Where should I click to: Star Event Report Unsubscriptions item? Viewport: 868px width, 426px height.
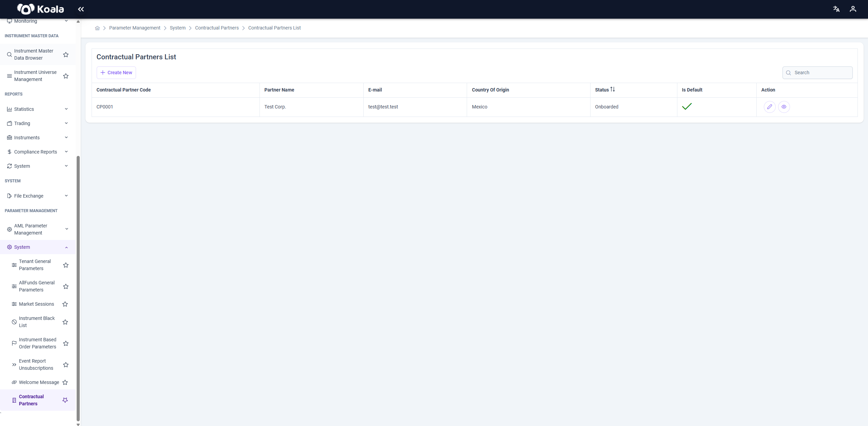click(x=66, y=365)
